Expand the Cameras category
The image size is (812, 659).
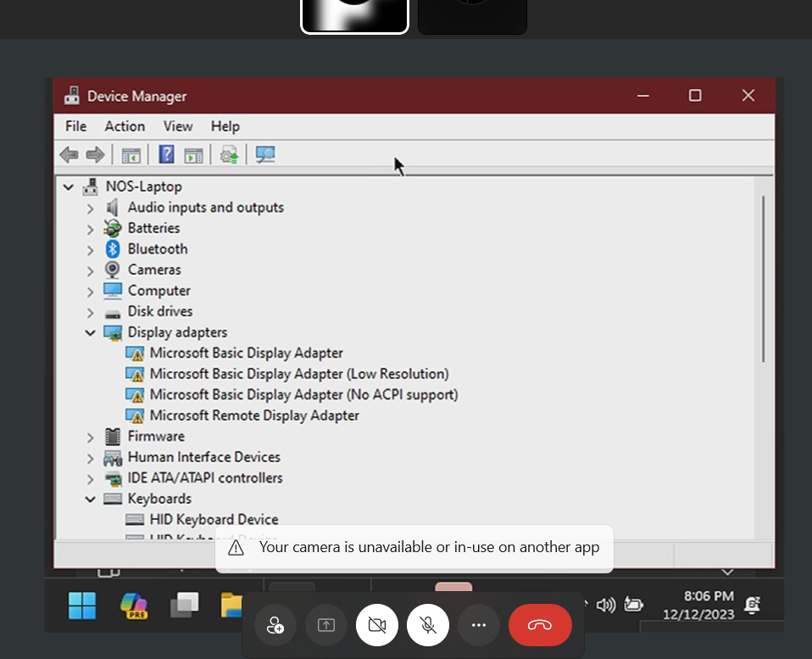click(90, 271)
